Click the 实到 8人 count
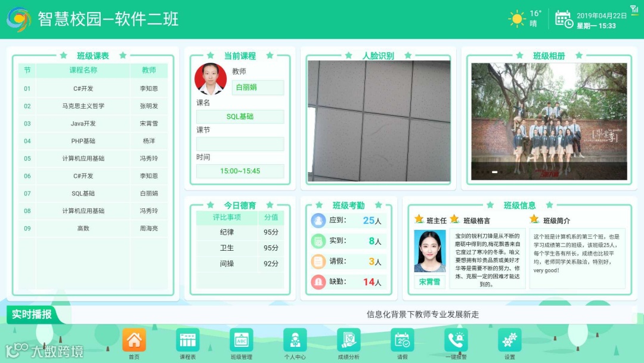The width and height of the screenshot is (644, 363). [375, 241]
